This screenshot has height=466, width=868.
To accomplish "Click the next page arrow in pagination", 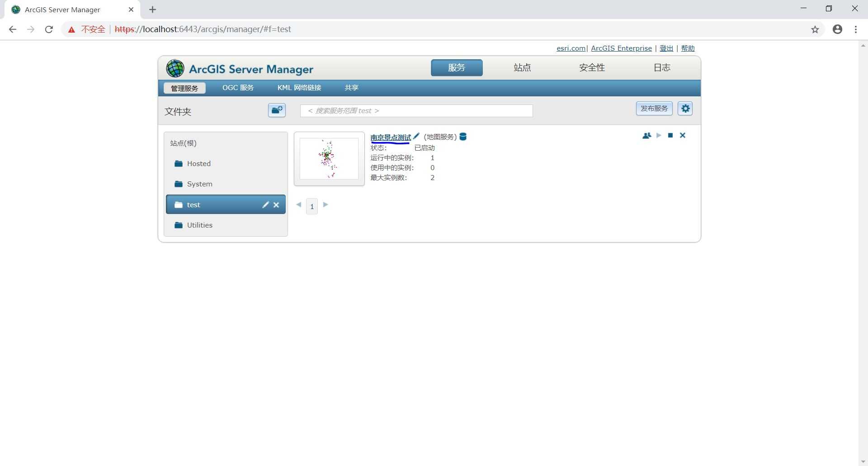I will point(325,205).
